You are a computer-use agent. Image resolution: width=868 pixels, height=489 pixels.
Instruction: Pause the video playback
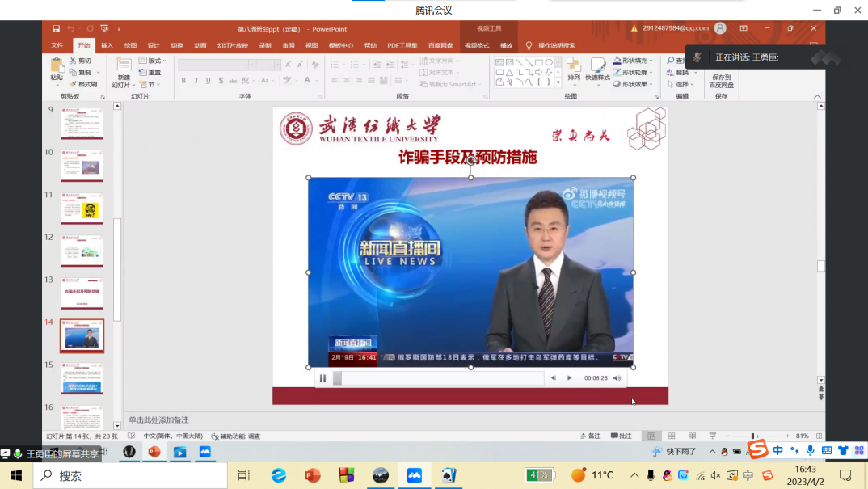[323, 378]
